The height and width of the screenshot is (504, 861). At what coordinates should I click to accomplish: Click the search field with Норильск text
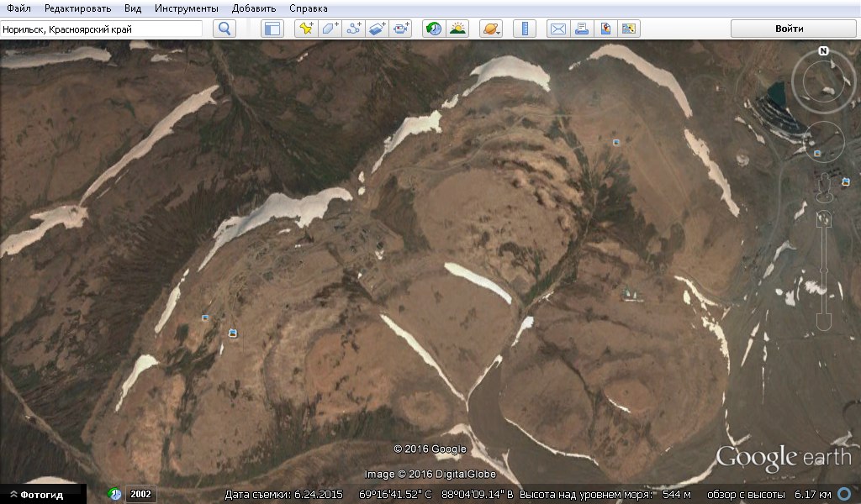point(102,29)
